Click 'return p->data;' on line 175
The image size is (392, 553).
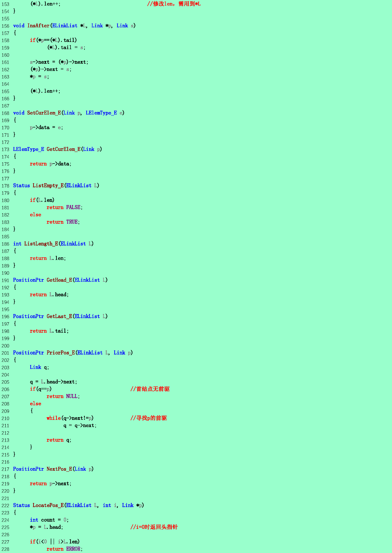click(51, 164)
